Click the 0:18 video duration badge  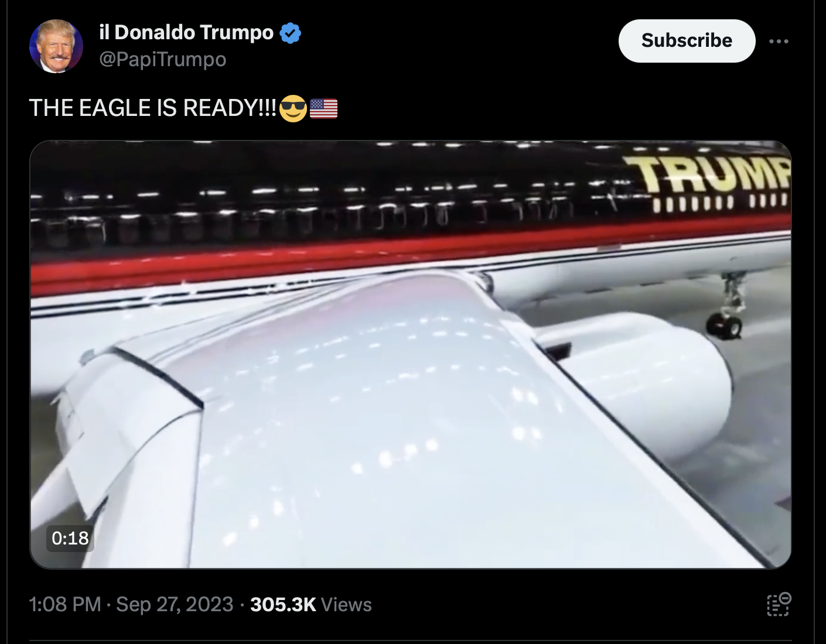click(x=70, y=538)
